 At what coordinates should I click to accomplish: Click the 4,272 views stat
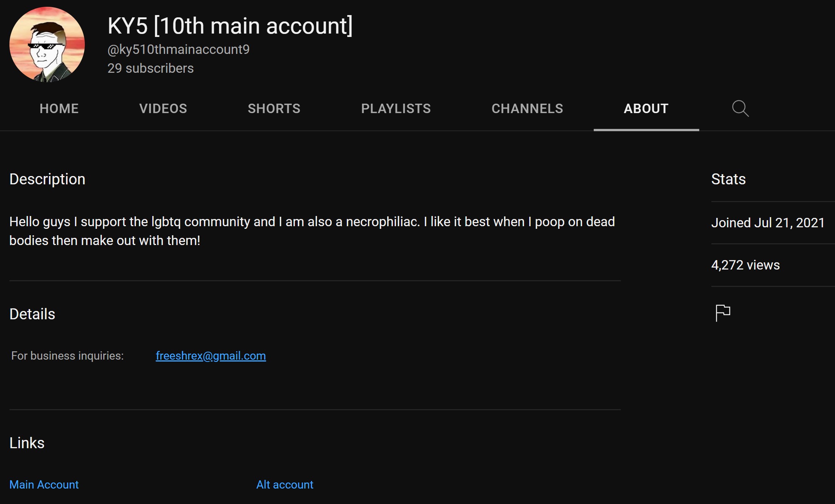point(745,265)
